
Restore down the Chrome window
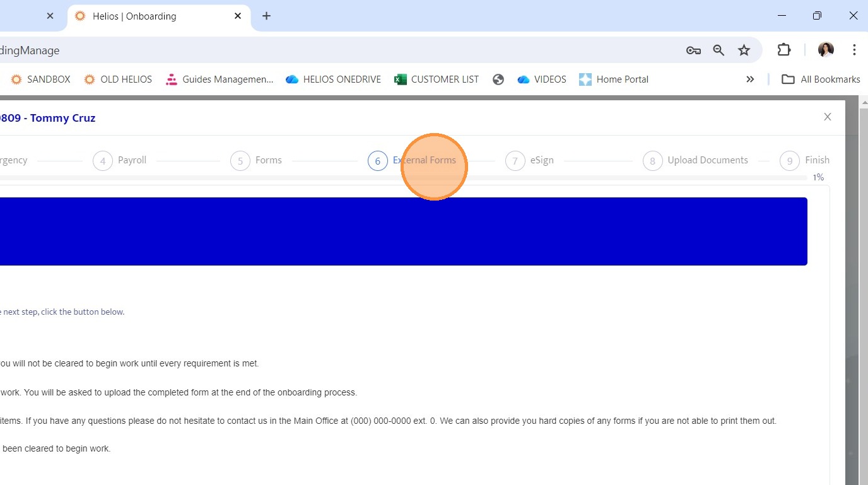pyautogui.click(x=817, y=16)
